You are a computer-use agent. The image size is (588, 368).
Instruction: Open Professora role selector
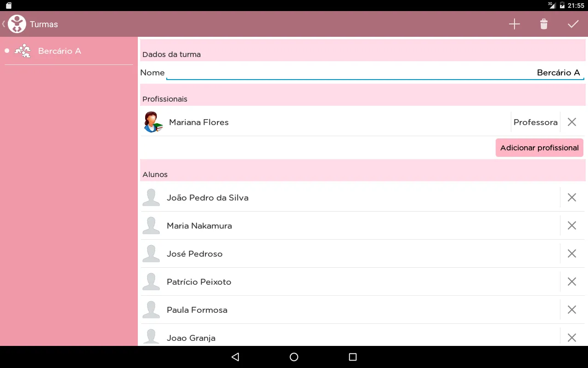pyautogui.click(x=536, y=122)
